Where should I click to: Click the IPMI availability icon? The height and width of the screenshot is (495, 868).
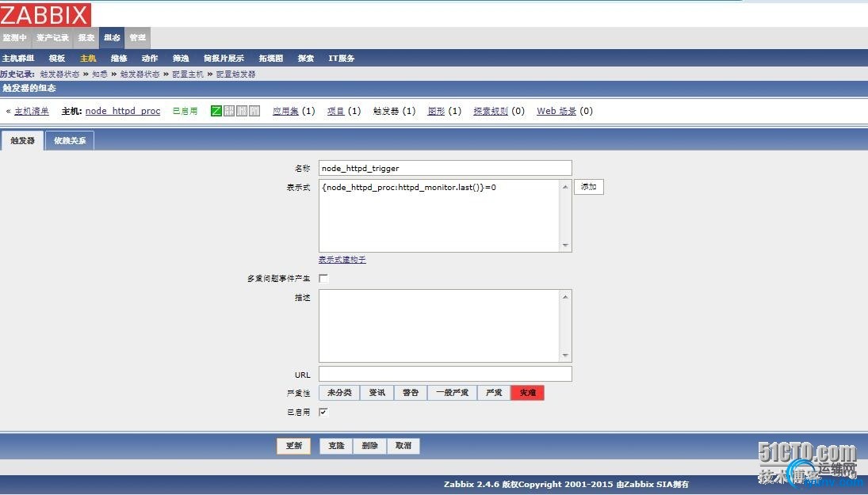[x=254, y=111]
